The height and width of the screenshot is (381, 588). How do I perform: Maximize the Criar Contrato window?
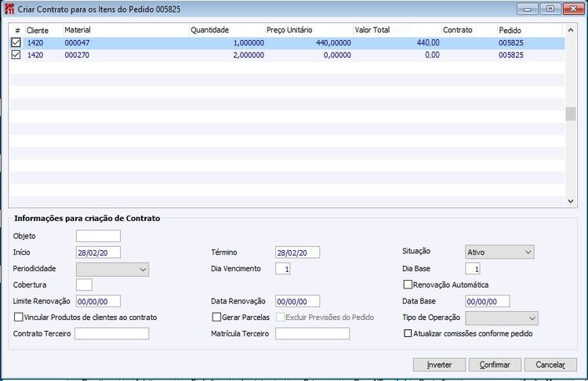pyautogui.click(x=550, y=9)
